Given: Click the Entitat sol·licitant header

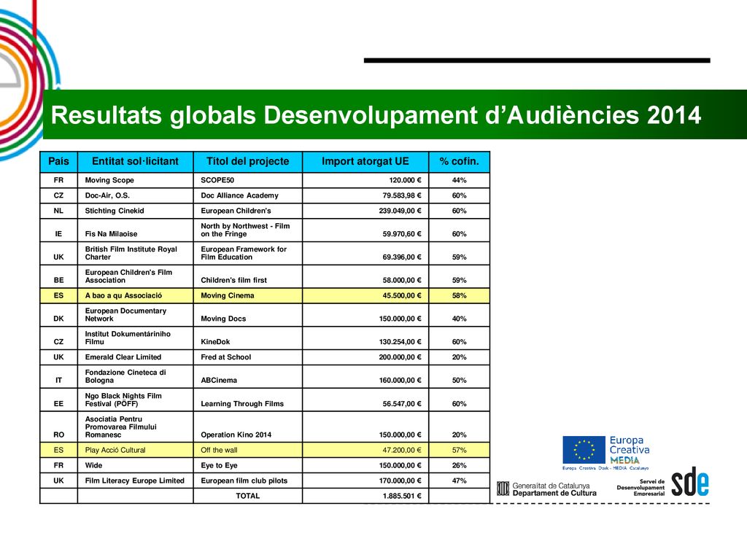Looking at the screenshot, I should point(135,161).
